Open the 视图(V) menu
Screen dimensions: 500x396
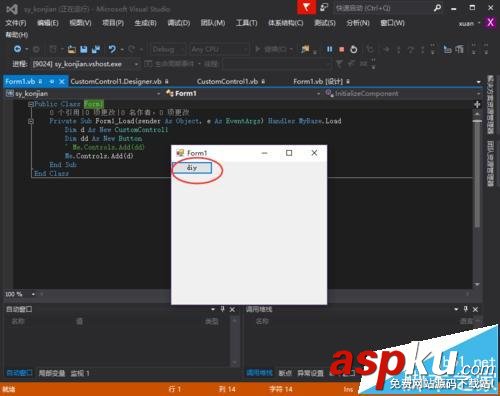80,23
